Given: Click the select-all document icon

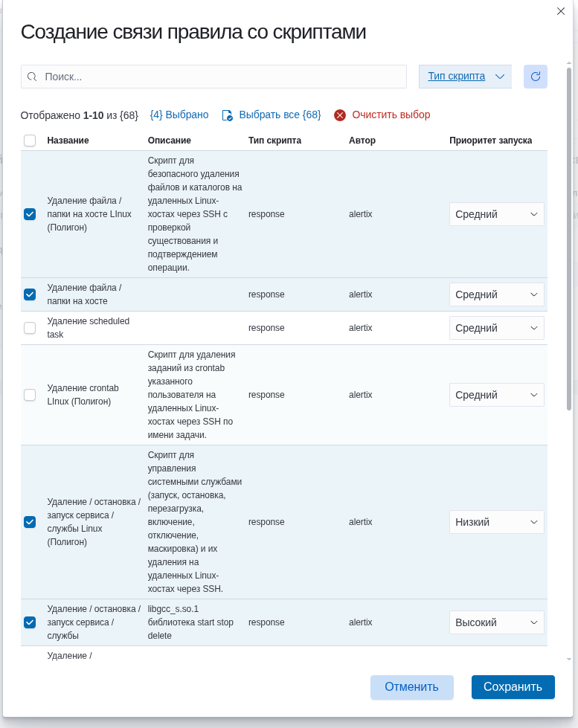Looking at the screenshot, I should point(228,115).
